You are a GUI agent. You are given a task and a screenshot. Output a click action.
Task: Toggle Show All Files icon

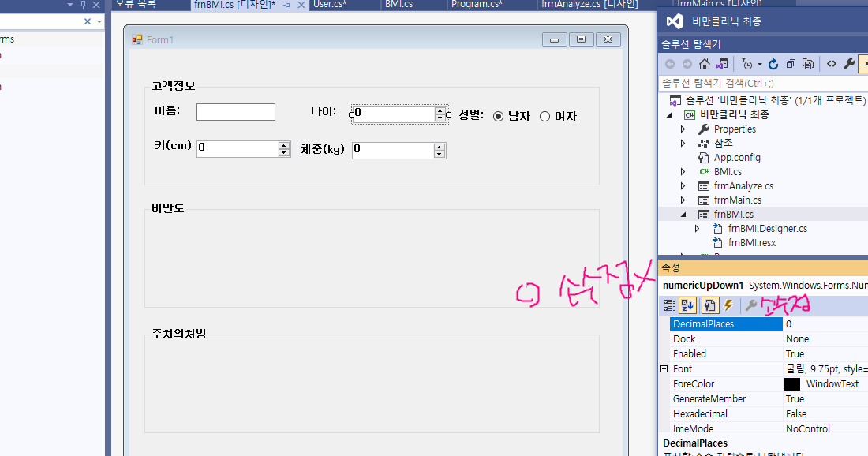808,64
